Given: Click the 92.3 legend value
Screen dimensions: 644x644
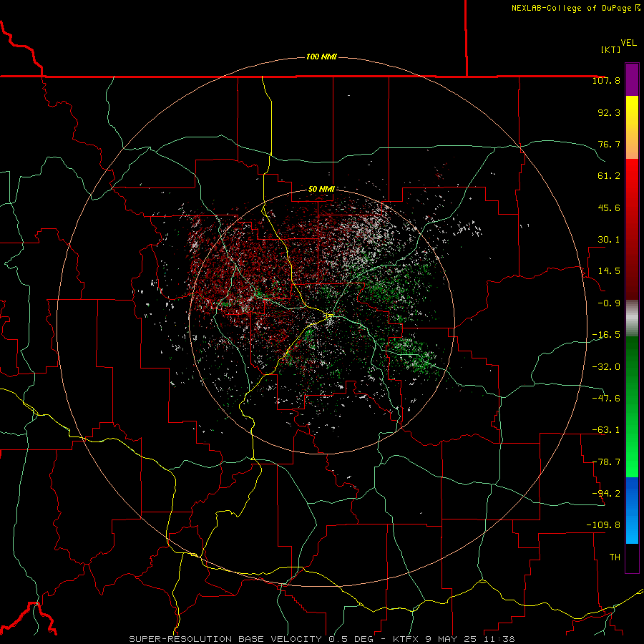Looking at the screenshot, I should click(x=609, y=112).
